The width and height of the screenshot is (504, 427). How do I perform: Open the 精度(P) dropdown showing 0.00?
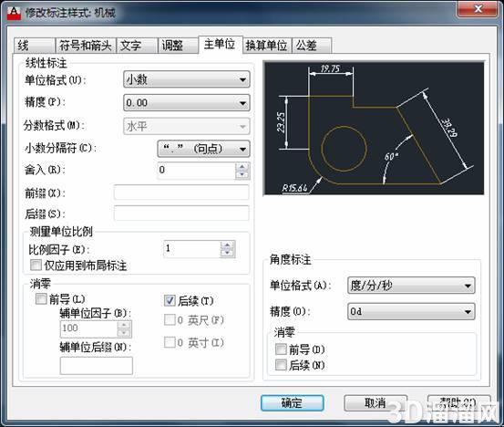[x=187, y=103]
